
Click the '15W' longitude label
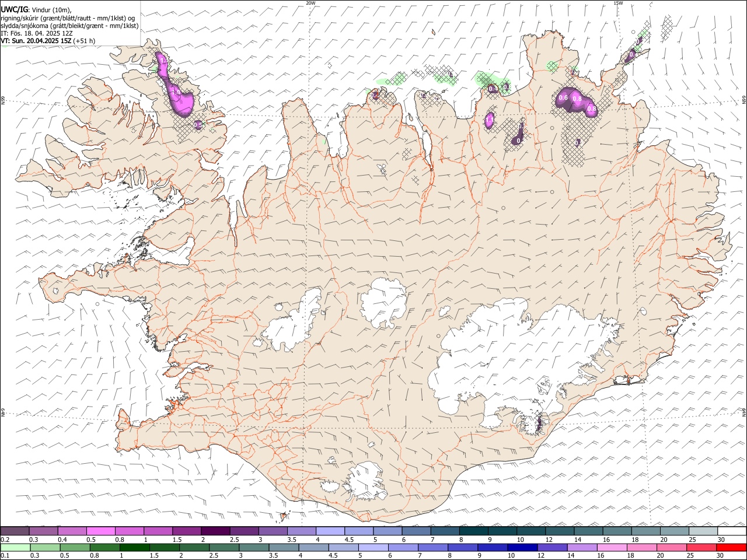[x=618, y=3]
